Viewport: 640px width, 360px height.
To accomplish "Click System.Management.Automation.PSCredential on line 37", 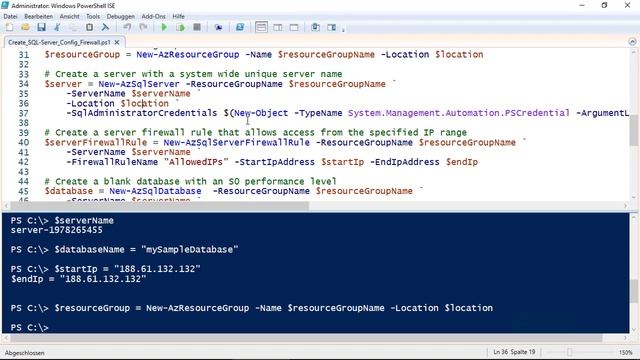I will point(459,113).
